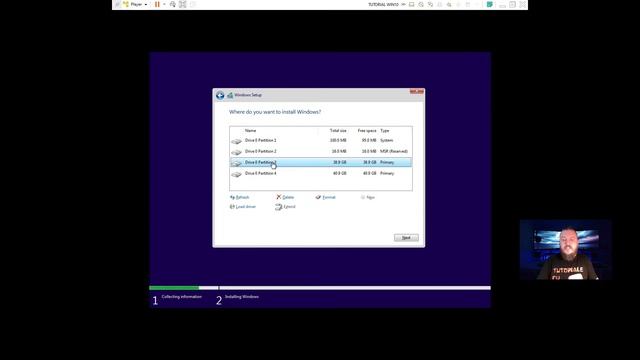The width and height of the screenshot is (640, 360).
Task: Click the Name column header
Action: [x=251, y=131]
